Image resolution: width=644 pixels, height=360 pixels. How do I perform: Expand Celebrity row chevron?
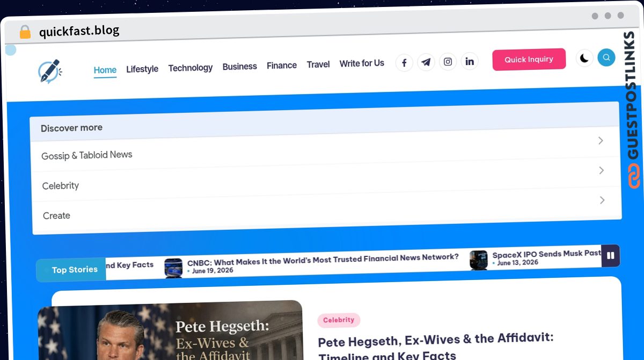click(601, 170)
